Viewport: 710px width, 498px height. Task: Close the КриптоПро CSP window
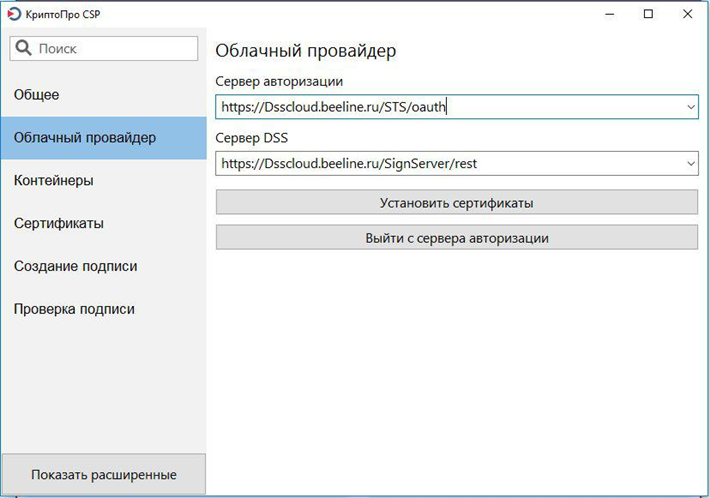(687, 14)
